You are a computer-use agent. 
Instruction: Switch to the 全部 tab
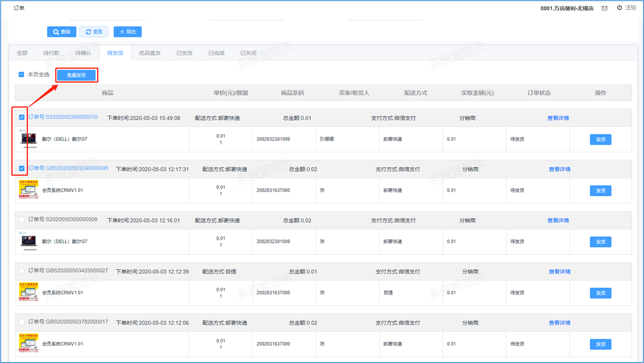click(x=22, y=53)
